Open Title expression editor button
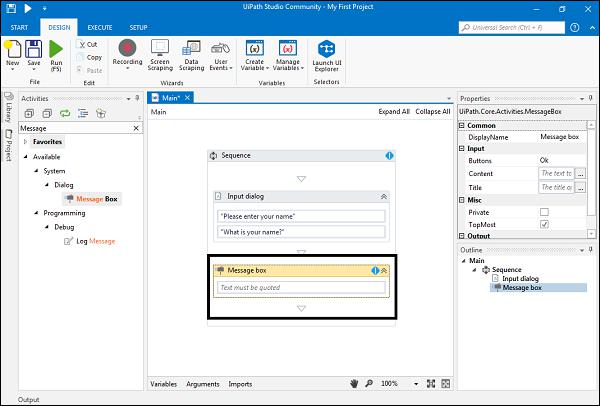Viewport: 600px width, 406px height. tap(580, 188)
